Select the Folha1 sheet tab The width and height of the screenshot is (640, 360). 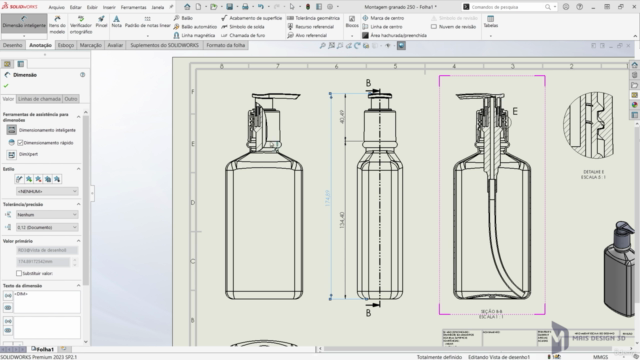click(x=43, y=349)
